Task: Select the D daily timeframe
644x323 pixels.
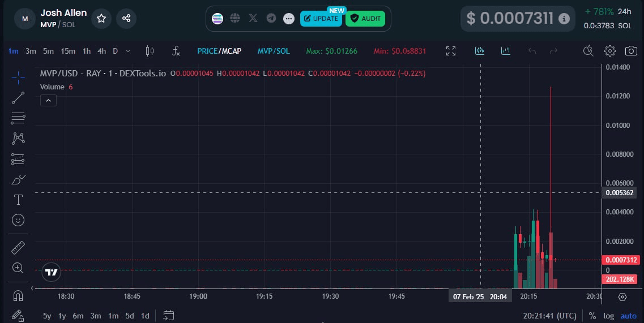Action: click(x=116, y=51)
